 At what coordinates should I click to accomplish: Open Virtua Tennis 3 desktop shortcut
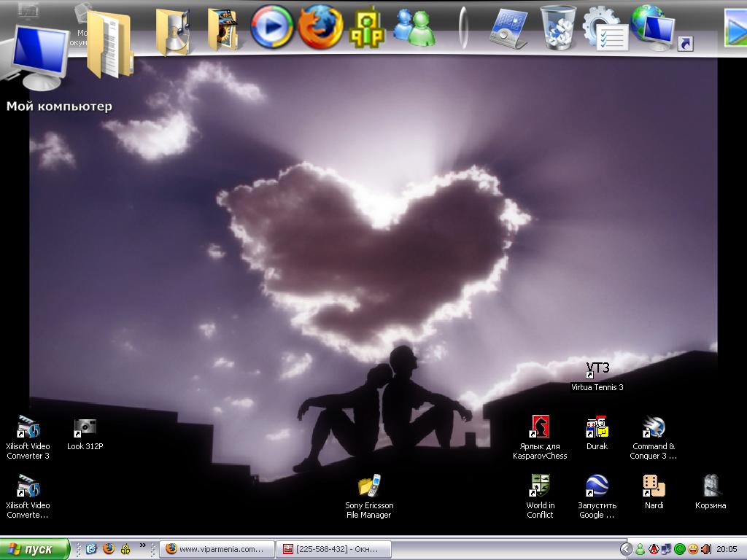pos(597,370)
